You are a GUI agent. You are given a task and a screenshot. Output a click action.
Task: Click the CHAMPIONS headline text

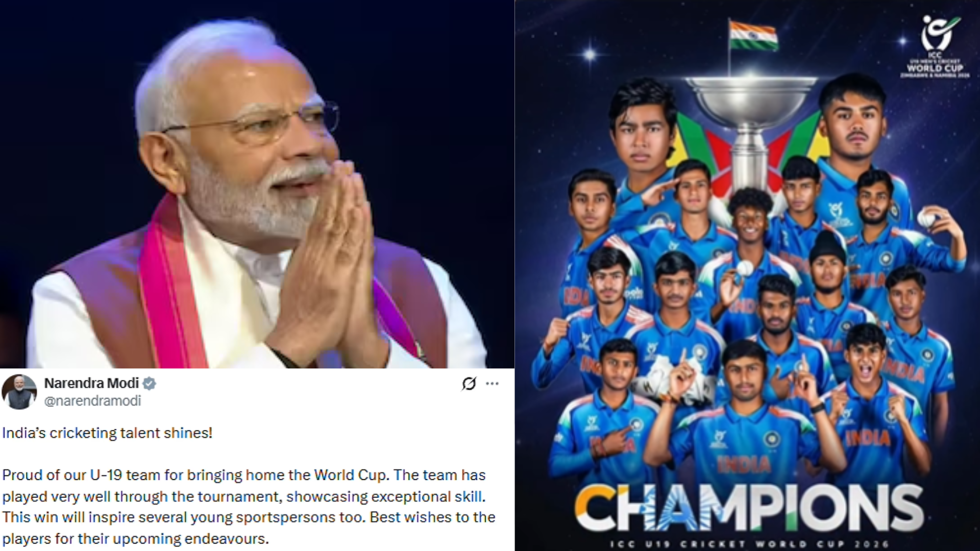click(748, 508)
